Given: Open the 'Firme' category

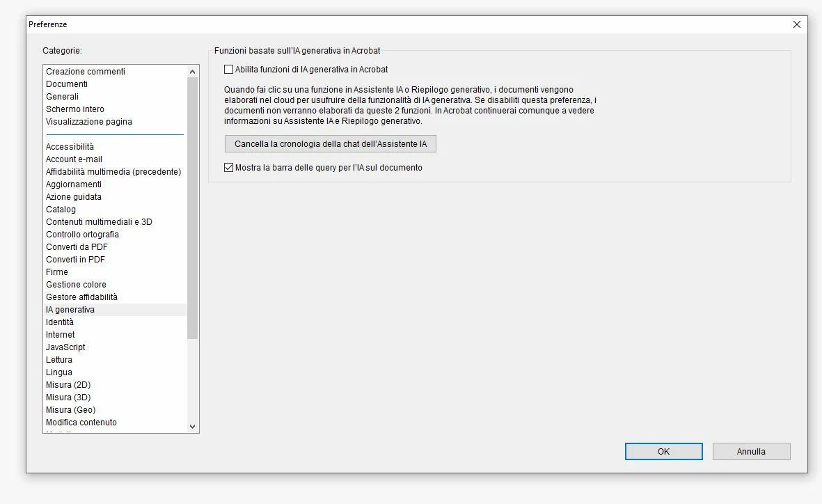Looking at the screenshot, I should [x=56, y=272].
